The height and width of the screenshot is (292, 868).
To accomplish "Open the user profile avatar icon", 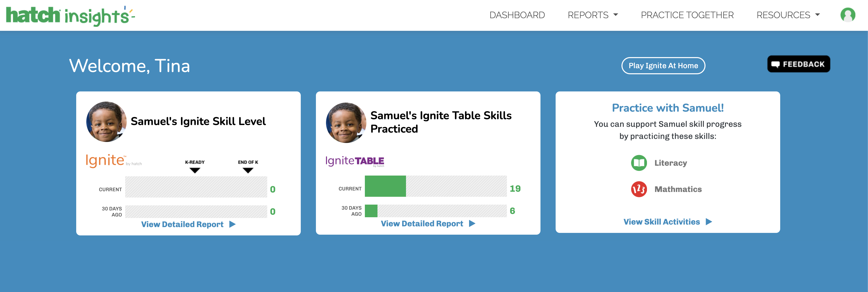I will 848,15.
